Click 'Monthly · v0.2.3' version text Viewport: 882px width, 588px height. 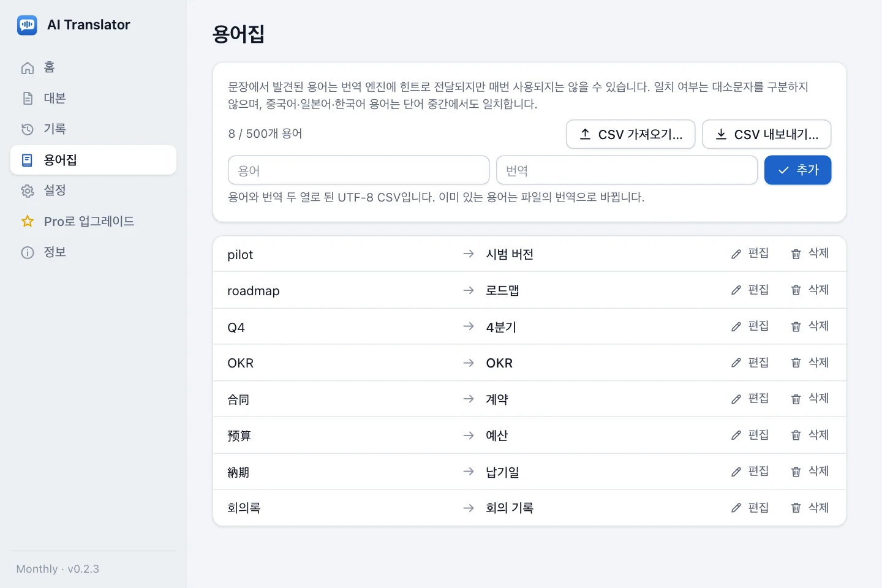coord(58,569)
